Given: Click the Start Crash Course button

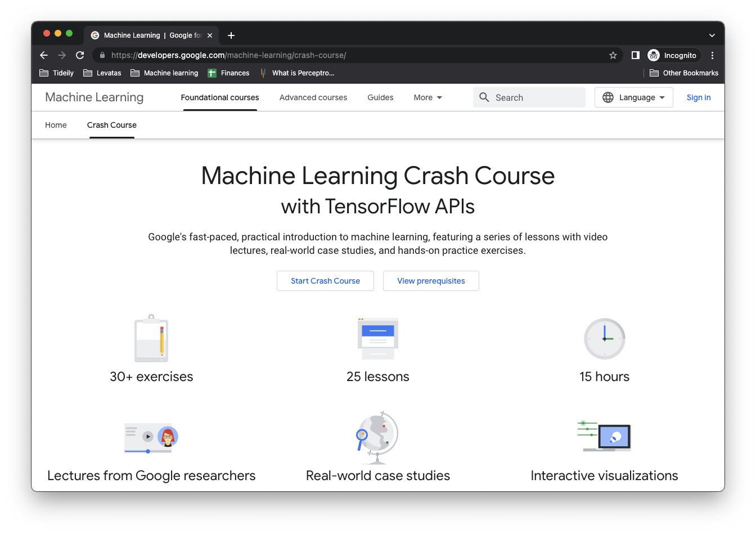Looking at the screenshot, I should pyautogui.click(x=325, y=281).
